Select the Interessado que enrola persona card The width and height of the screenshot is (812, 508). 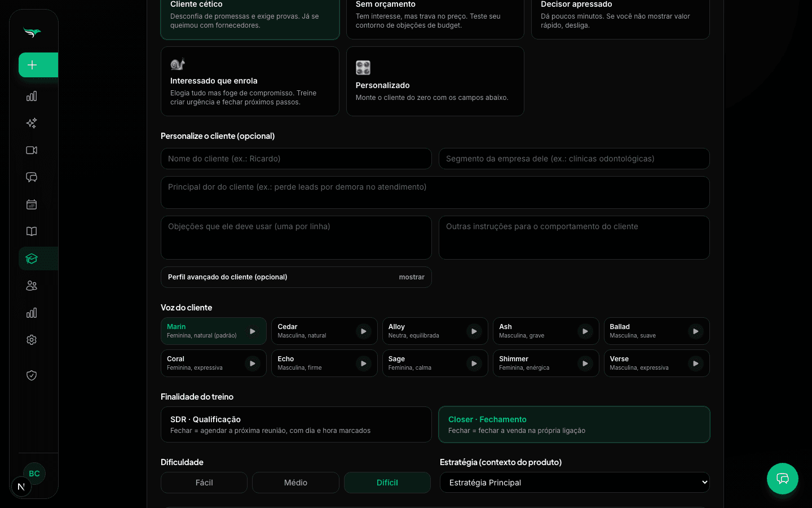click(250, 81)
